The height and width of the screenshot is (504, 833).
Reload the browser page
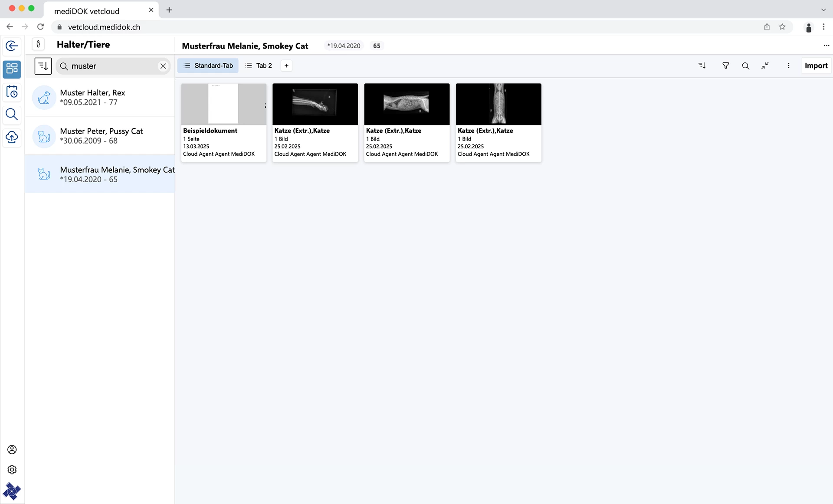point(40,27)
